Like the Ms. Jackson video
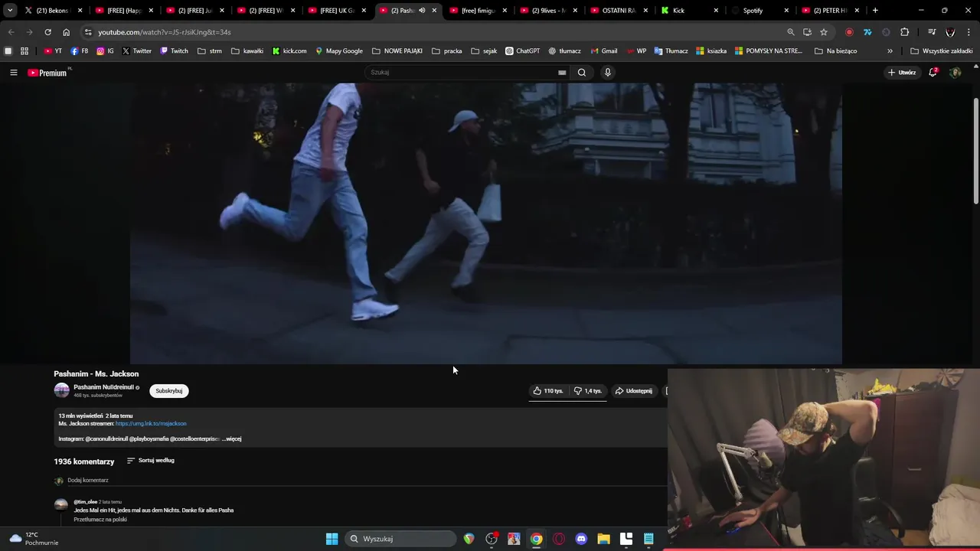Screen dimensions: 980x551 pyautogui.click(x=548, y=391)
